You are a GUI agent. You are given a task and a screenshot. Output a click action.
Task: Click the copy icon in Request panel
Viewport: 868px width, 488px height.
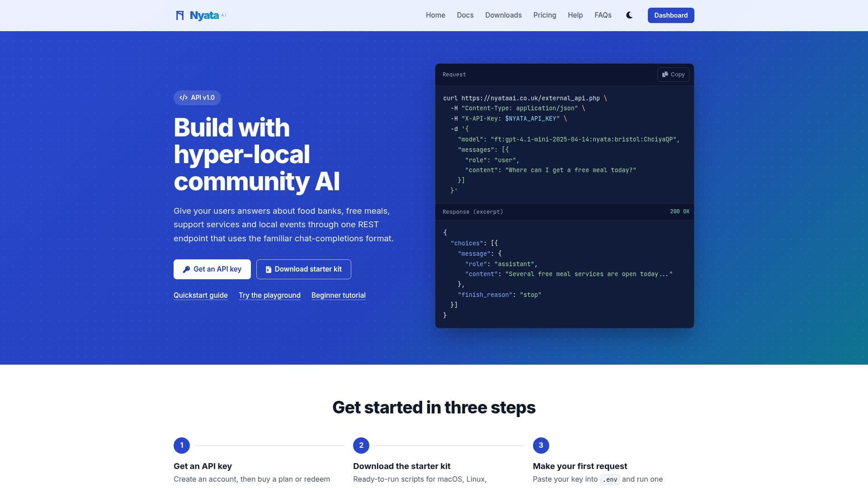pyautogui.click(x=665, y=75)
